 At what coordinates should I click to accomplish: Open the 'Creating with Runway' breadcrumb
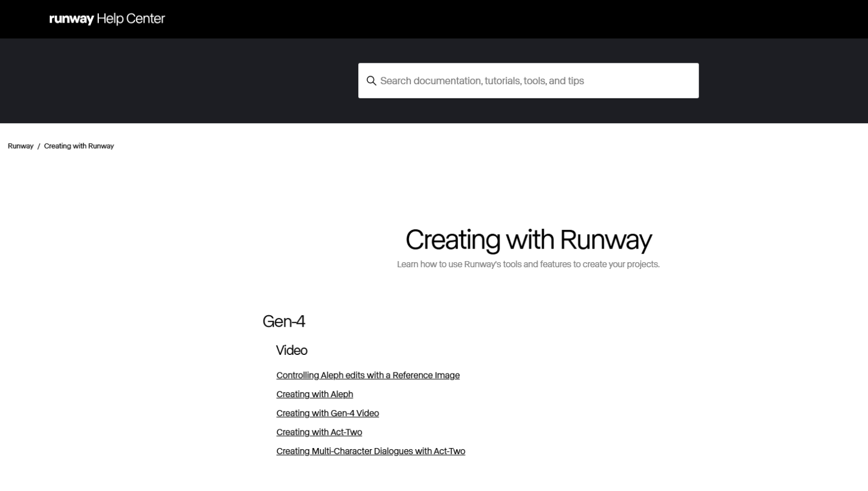point(79,146)
